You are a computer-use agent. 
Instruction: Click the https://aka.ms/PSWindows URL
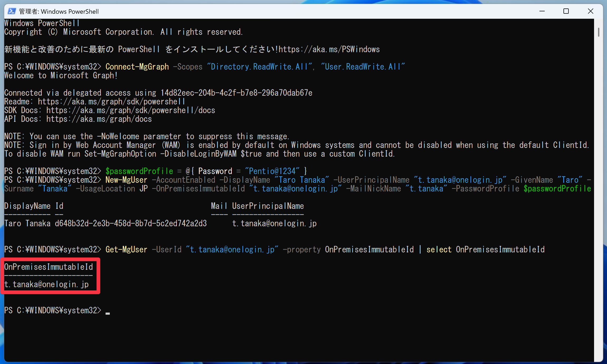pos(329,49)
